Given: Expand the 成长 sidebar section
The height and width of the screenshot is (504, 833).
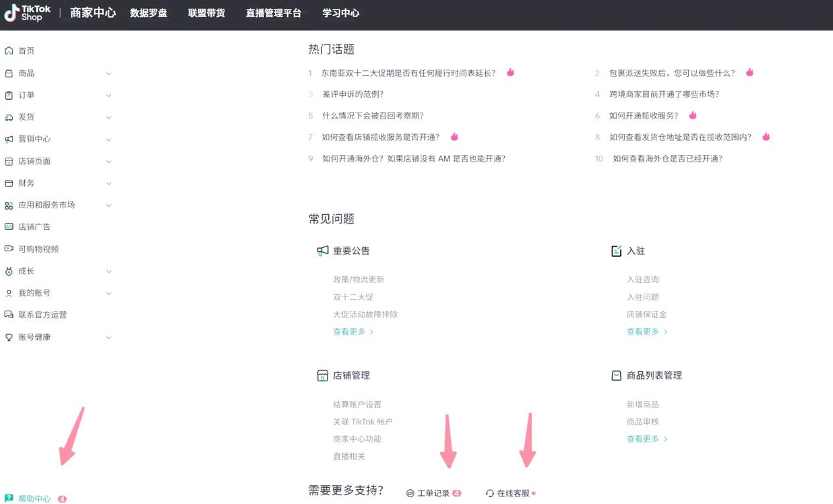Looking at the screenshot, I should tap(109, 270).
